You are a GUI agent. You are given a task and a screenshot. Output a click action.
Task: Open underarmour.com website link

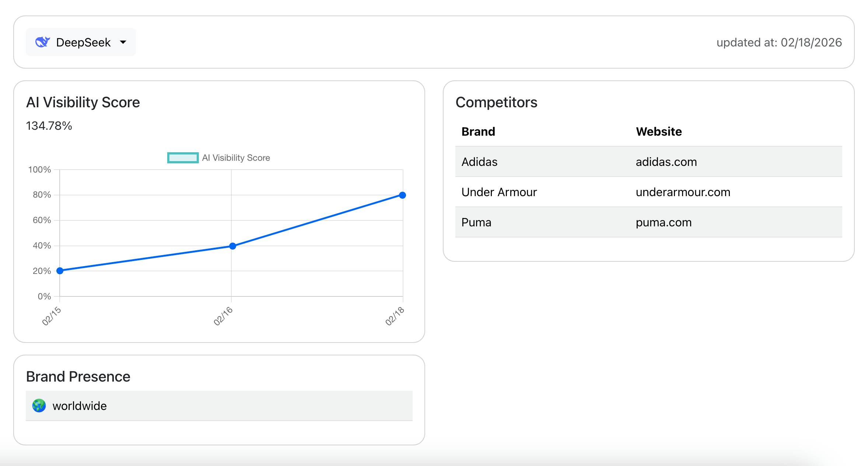click(x=683, y=192)
